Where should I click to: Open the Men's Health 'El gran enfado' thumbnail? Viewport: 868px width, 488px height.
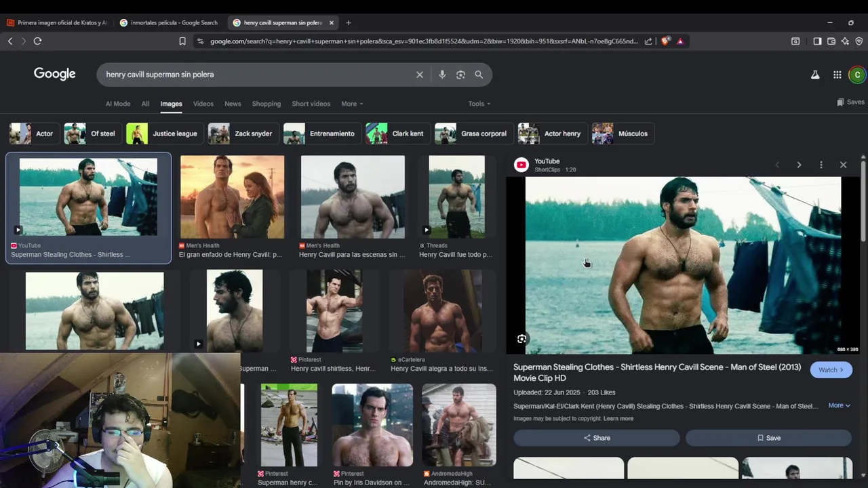[x=232, y=197]
